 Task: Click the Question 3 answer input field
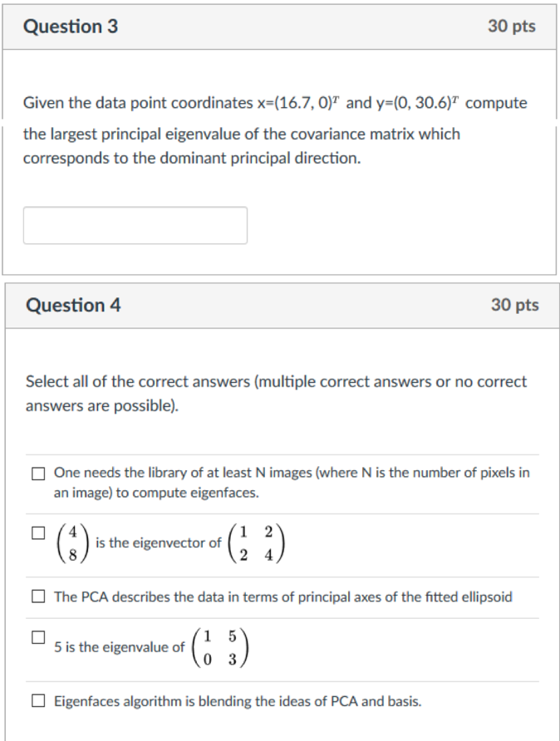pyautogui.click(x=135, y=225)
